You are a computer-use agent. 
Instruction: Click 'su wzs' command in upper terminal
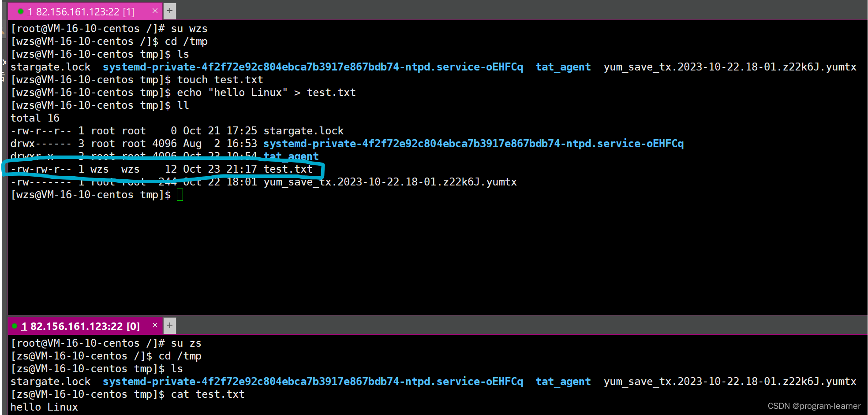[x=189, y=29]
